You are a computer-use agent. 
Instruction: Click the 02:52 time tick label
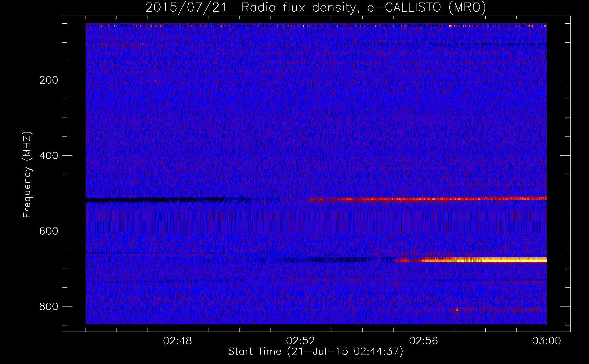(300, 341)
